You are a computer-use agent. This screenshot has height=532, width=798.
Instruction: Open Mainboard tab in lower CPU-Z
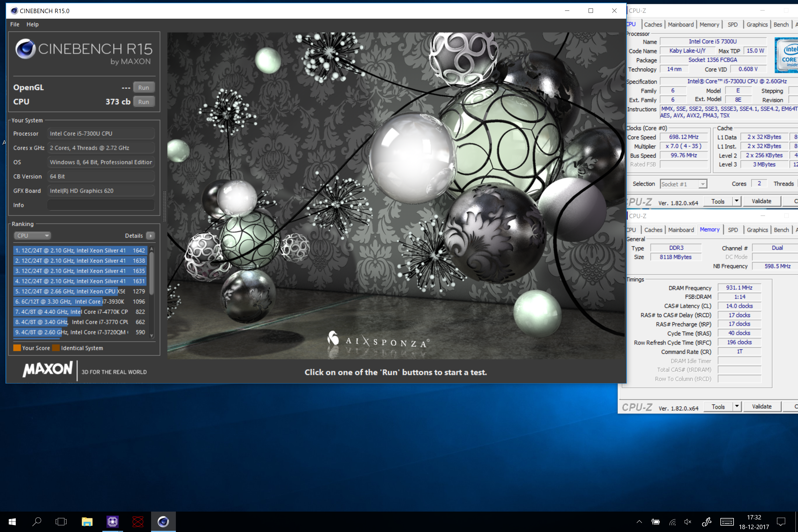(681, 230)
